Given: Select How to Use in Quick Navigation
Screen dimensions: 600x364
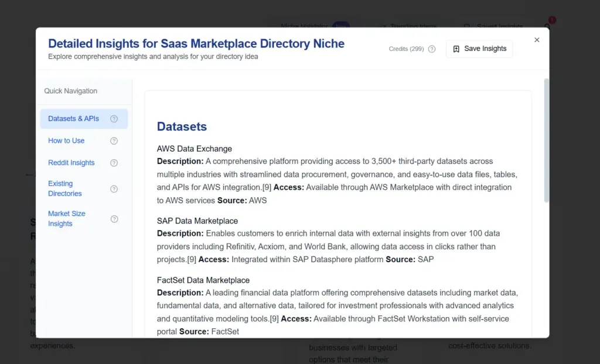Looking at the screenshot, I should tap(66, 140).
